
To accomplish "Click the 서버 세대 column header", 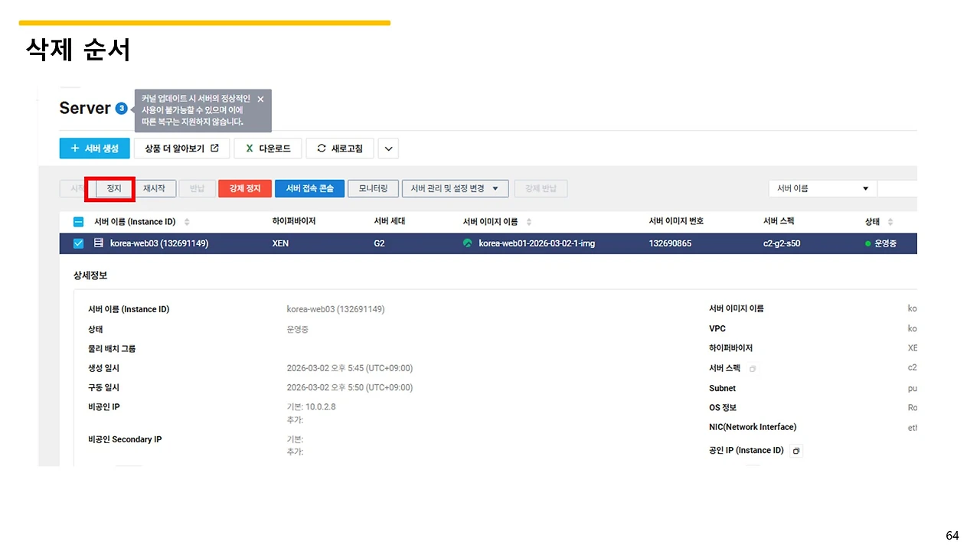I will (x=390, y=221).
